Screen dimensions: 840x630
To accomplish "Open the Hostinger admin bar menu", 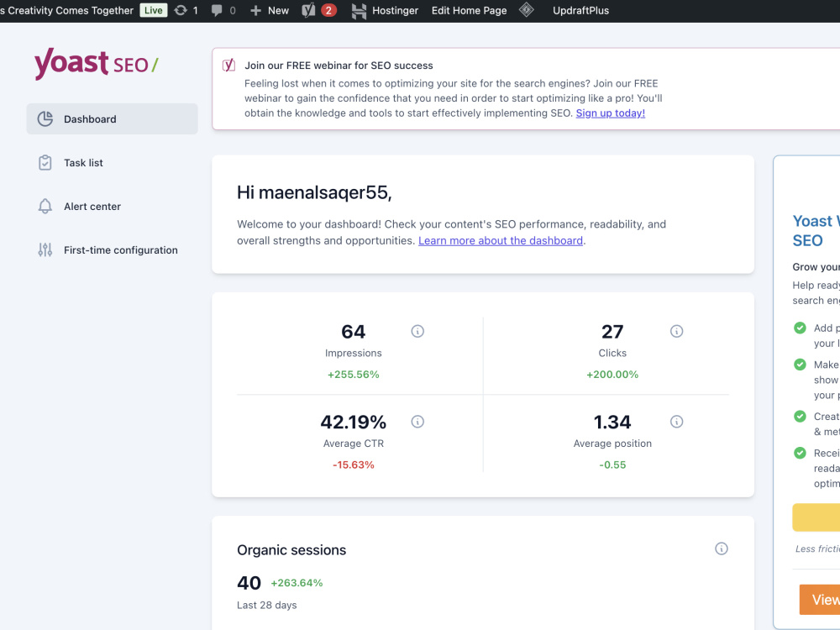I will [x=385, y=10].
